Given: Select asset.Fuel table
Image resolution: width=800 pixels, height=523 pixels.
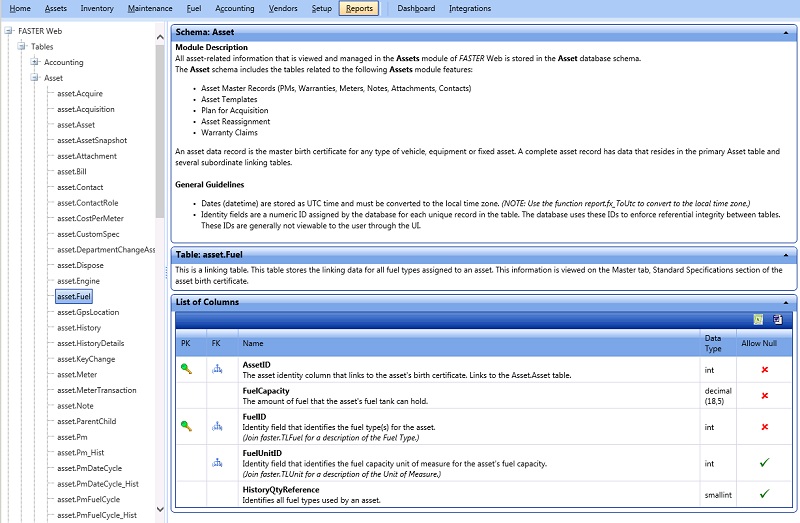Looking at the screenshot, I should tap(74, 296).
